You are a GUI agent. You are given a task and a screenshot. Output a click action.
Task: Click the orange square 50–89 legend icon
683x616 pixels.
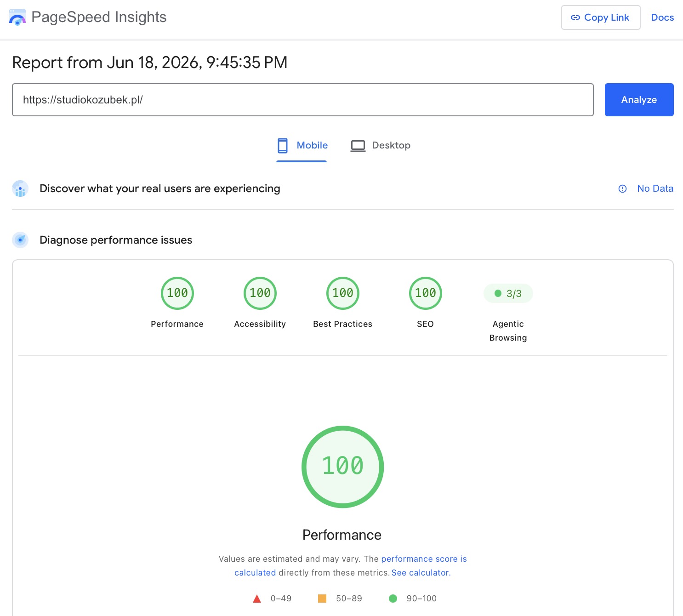[x=322, y=599]
